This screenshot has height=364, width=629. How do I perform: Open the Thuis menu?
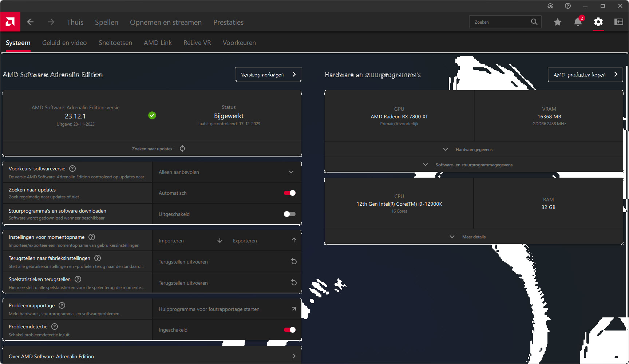(75, 22)
